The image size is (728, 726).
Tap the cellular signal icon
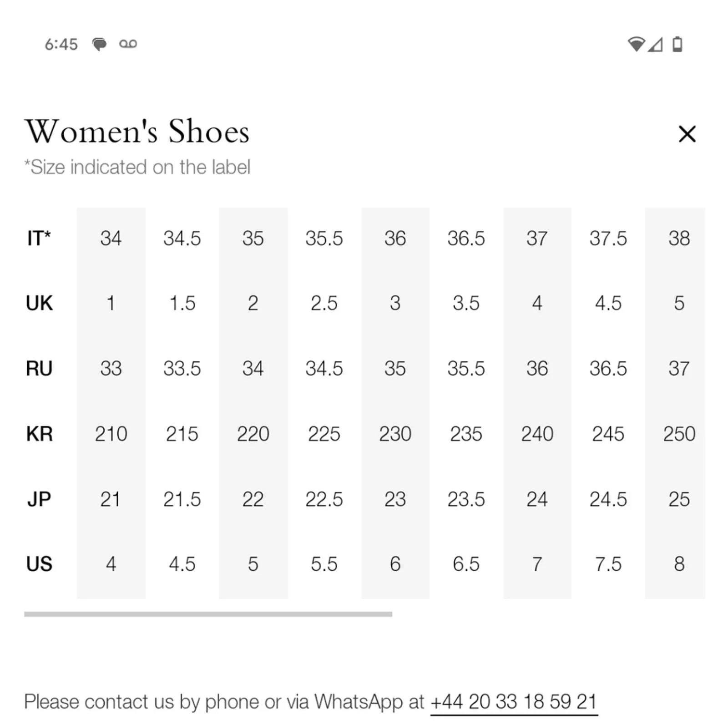pos(655,44)
